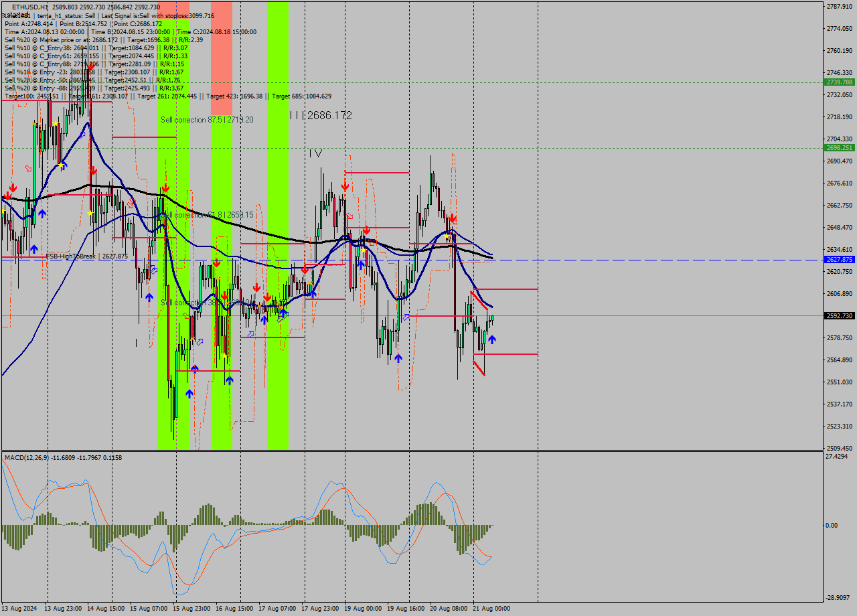Image resolution: width=857 pixels, height=616 pixels.
Task: Click the 21 Aug 00:00 time label
Action: coord(491,609)
